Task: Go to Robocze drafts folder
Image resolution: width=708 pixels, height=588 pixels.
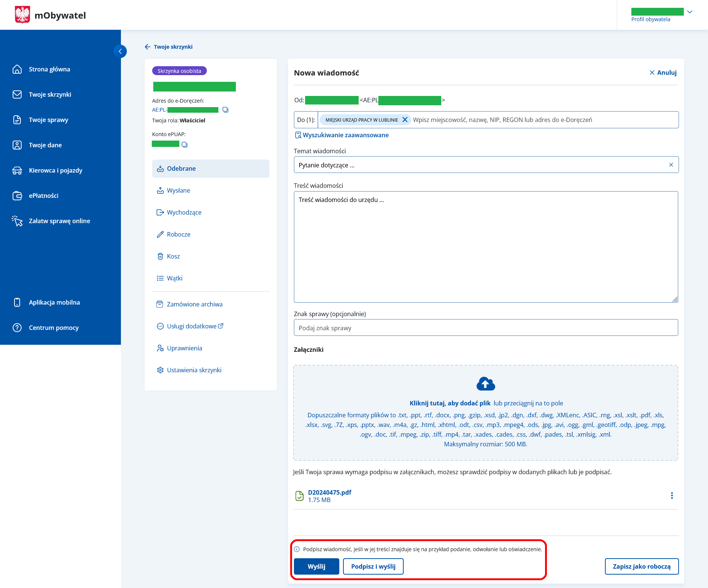Action: [x=179, y=234]
